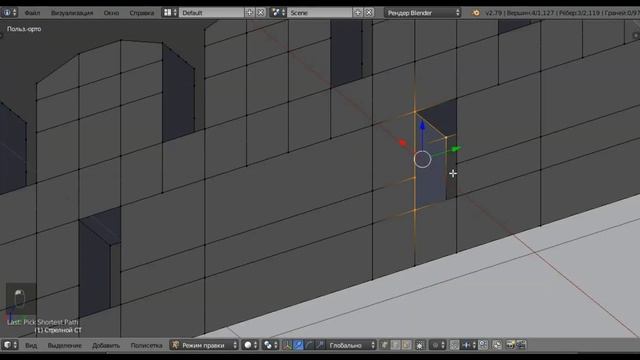The width and height of the screenshot is (640, 360).
Task: Open the Режим правки mode dropdown
Action: tap(204, 345)
